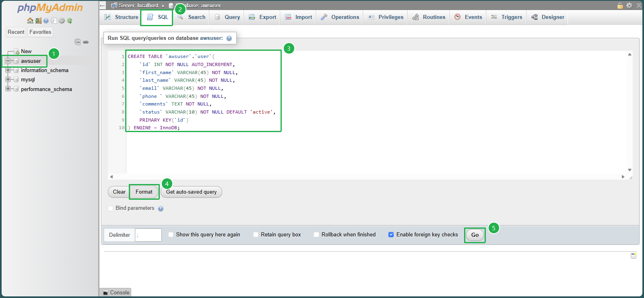Switch to the Routines tab
Viewport: 644px width, 298px height.
click(x=429, y=17)
